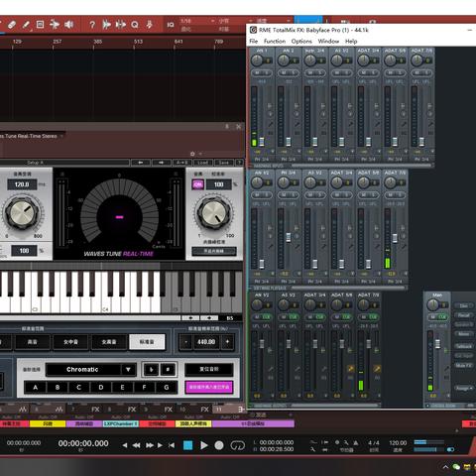Toggle note A in scale keys
The height and width of the screenshot is (476, 476).
[36, 387]
